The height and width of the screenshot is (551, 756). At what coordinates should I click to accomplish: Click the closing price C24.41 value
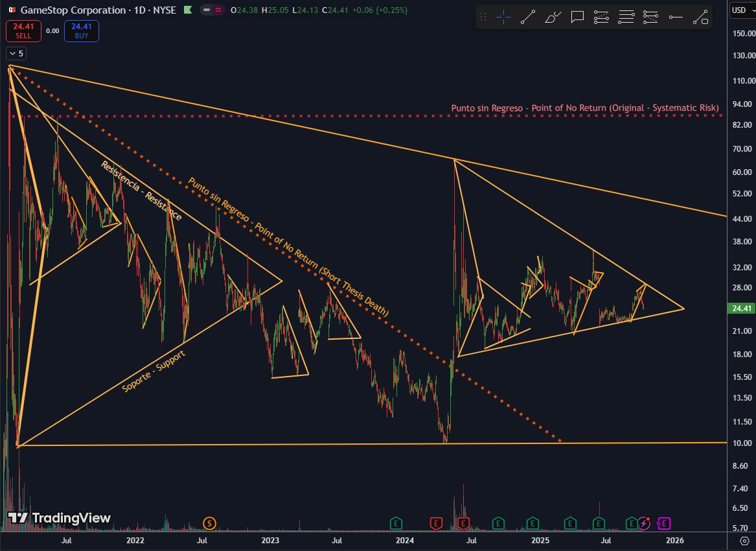click(x=335, y=10)
